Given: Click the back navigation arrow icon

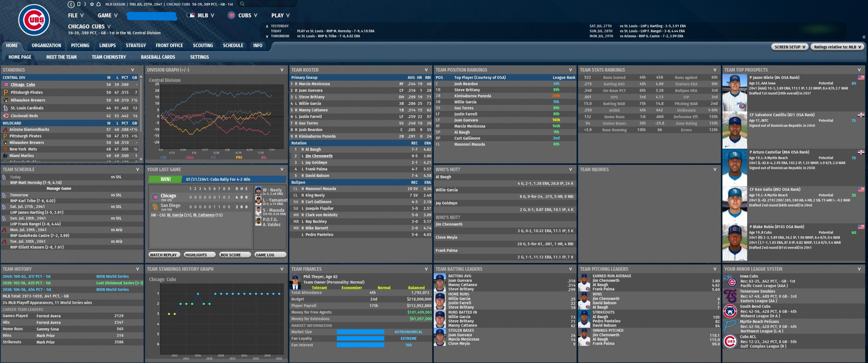Looking at the screenshot, I should (71, 4).
